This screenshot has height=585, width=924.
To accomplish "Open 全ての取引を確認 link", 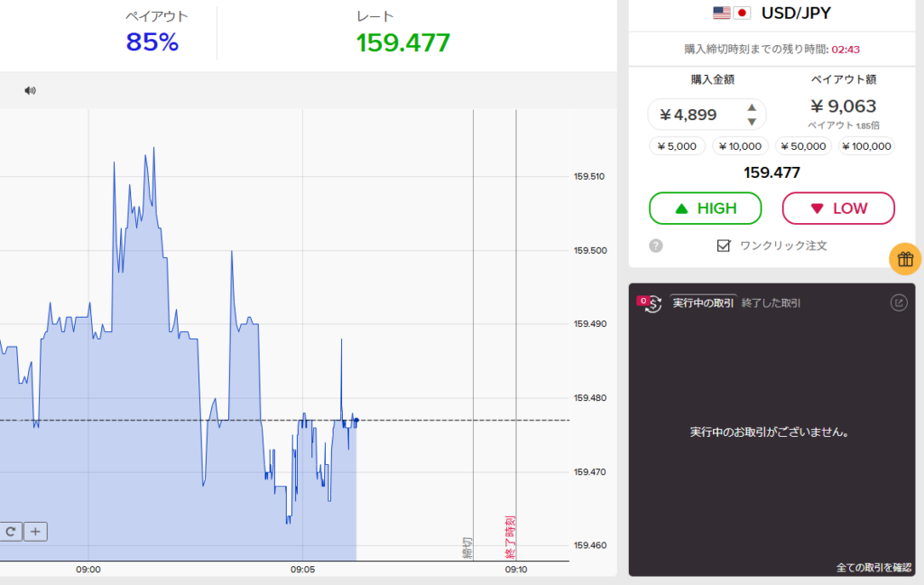I will click(873, 568).
